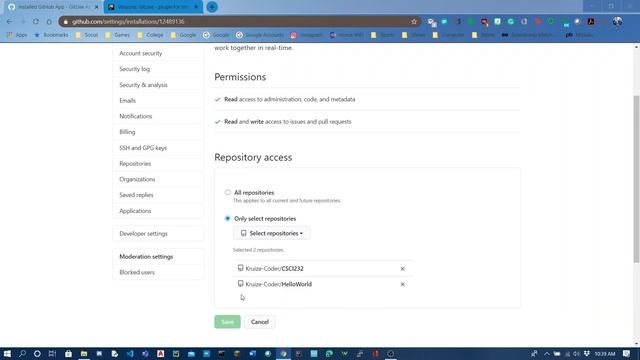Open Blocked users under Moderation settings
The height and width of the screenshot is (360, 640).
click(x=137, y=272)
